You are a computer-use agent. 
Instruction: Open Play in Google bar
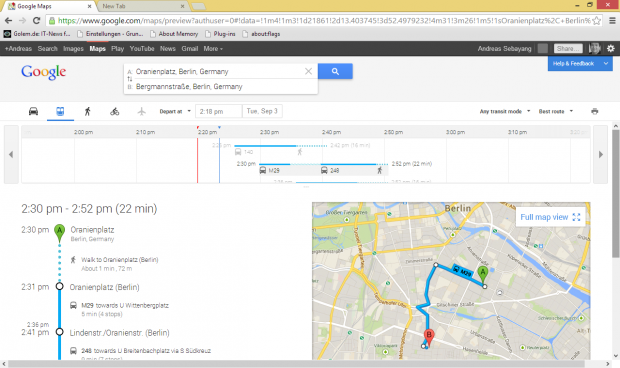(117, 49)
